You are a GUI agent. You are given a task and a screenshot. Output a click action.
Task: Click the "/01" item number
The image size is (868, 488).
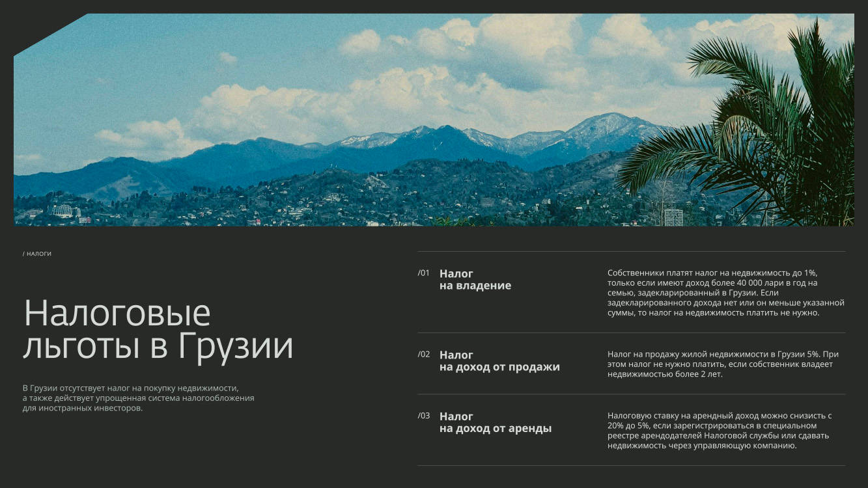pyautogui.click(x=424, y=273)
